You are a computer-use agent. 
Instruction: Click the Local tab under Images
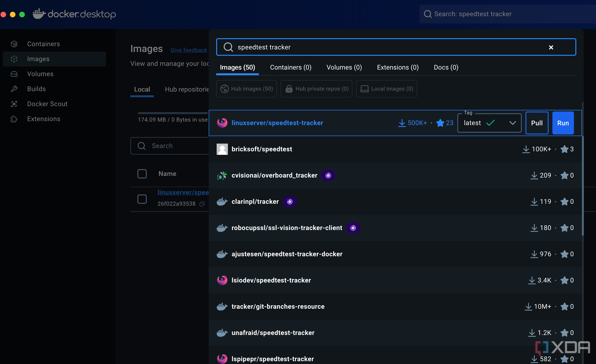click(142, 89)
